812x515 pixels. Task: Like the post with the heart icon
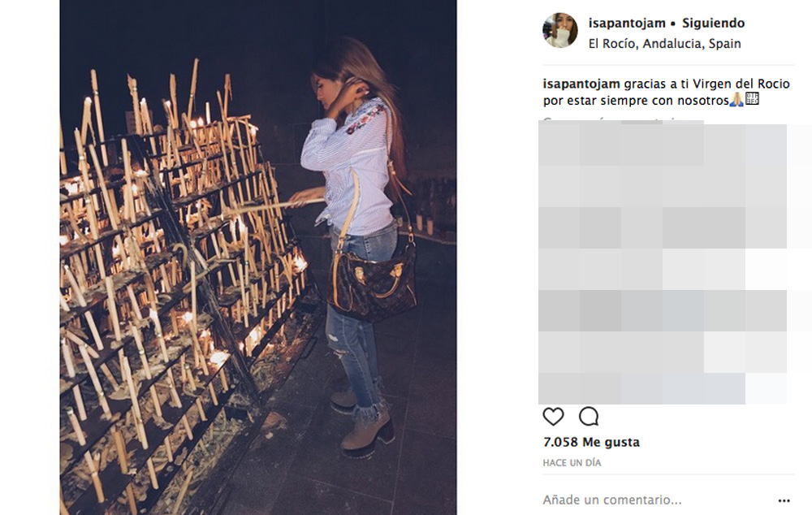point(553,417)
